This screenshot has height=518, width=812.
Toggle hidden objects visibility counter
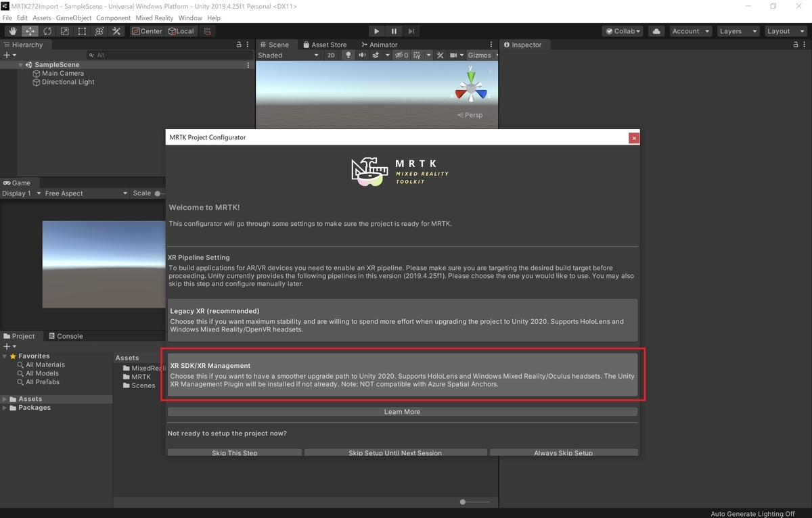click(x=402, y=55)
